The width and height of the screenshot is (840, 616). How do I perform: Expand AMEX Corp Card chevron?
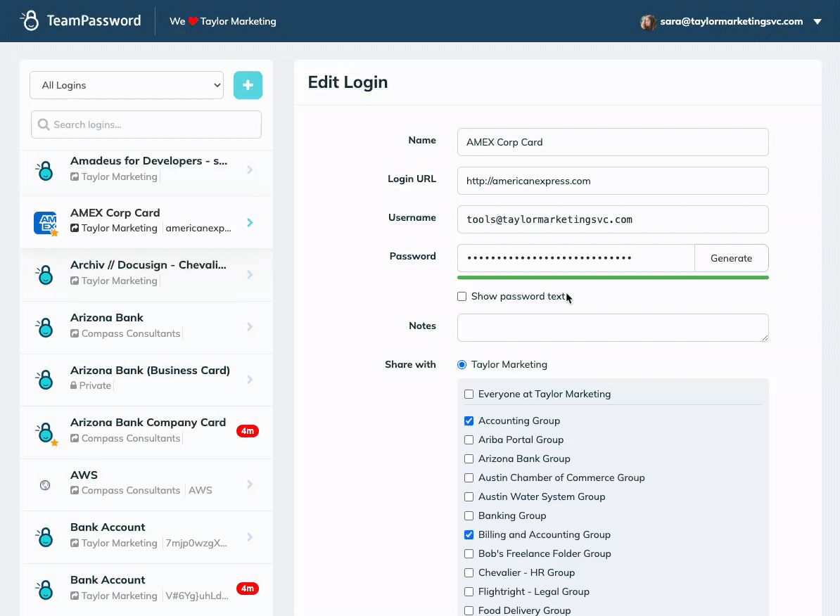tap(250, 222)
